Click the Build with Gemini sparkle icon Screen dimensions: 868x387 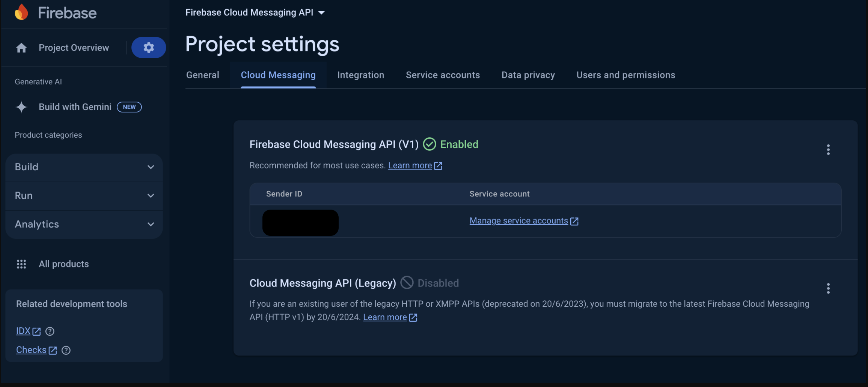pyautogui.click(x=21, y=107)
